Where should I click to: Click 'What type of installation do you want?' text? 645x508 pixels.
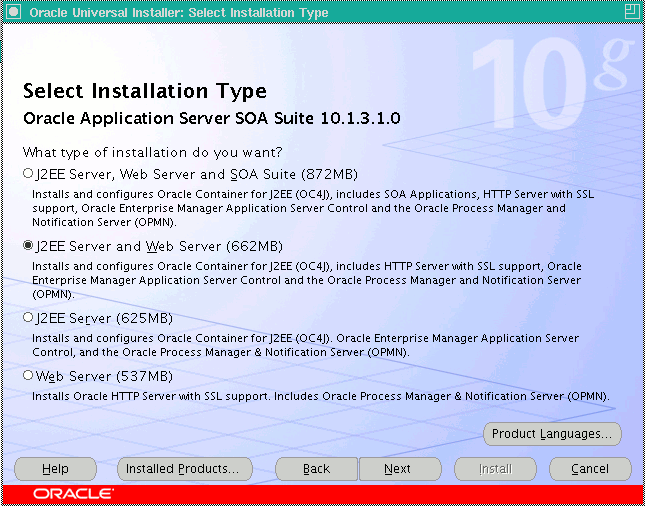(x=152, y=153)
